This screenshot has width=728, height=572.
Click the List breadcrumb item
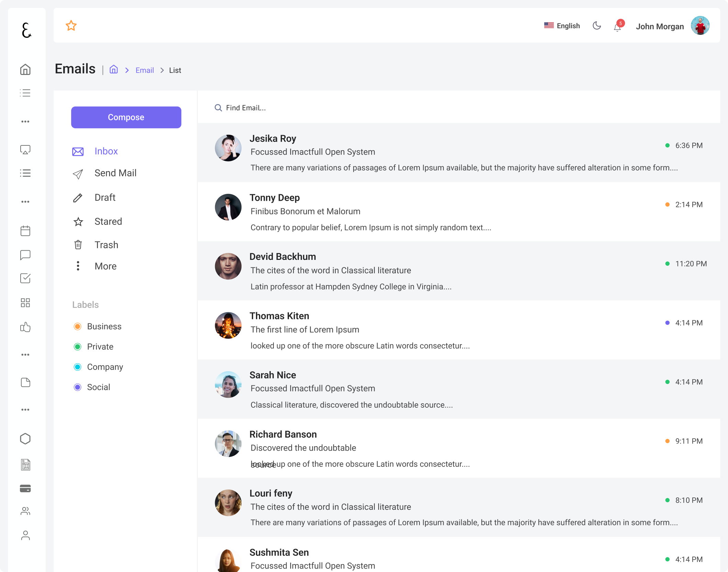(x=175, y=70)
